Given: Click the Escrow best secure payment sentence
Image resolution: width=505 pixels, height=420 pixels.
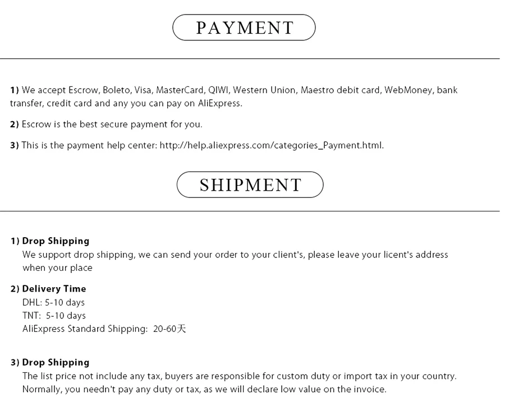Looking at the screenshot, I should pos(112,124).
